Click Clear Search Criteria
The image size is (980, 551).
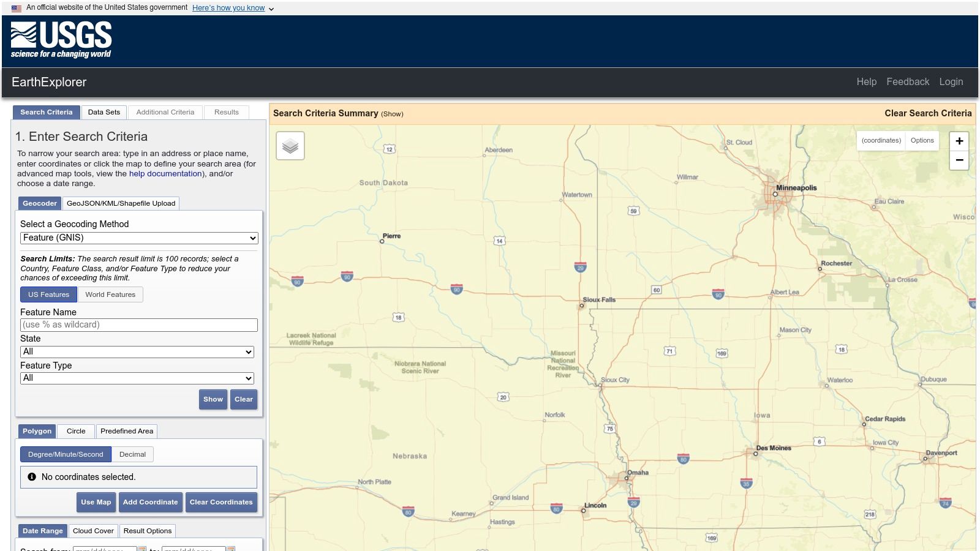click(928, 113)
